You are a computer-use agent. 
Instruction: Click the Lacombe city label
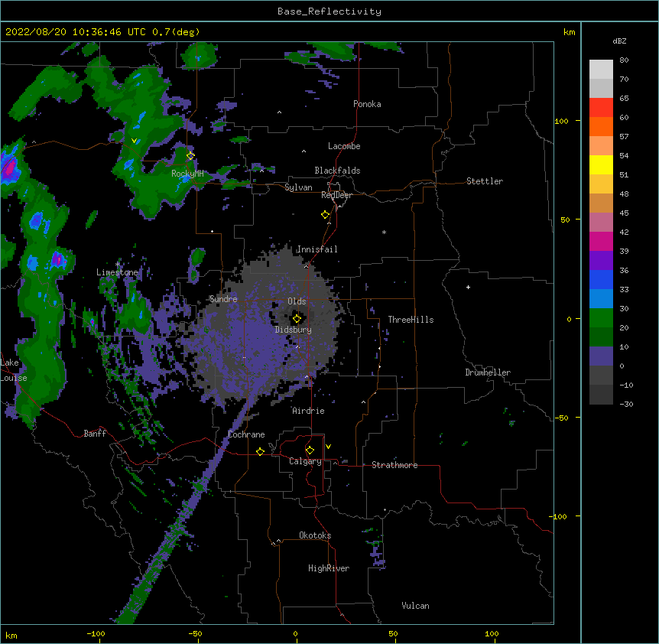click(344, 146)
